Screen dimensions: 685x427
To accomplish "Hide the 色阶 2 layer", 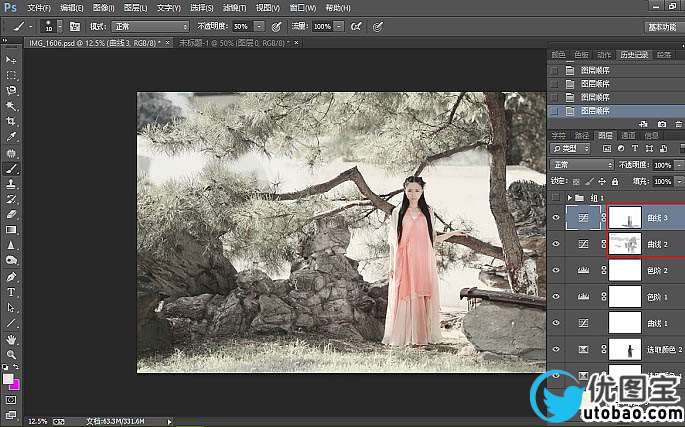I will coord(556,270).
